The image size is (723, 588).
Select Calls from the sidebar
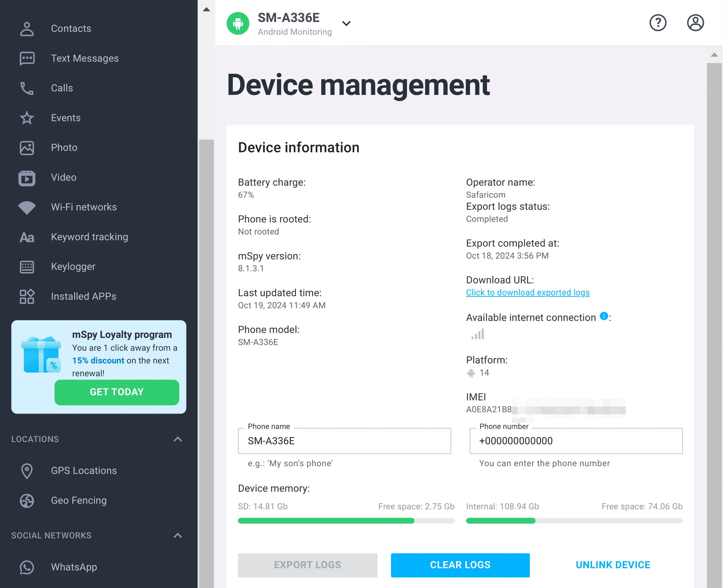[62, 88]
